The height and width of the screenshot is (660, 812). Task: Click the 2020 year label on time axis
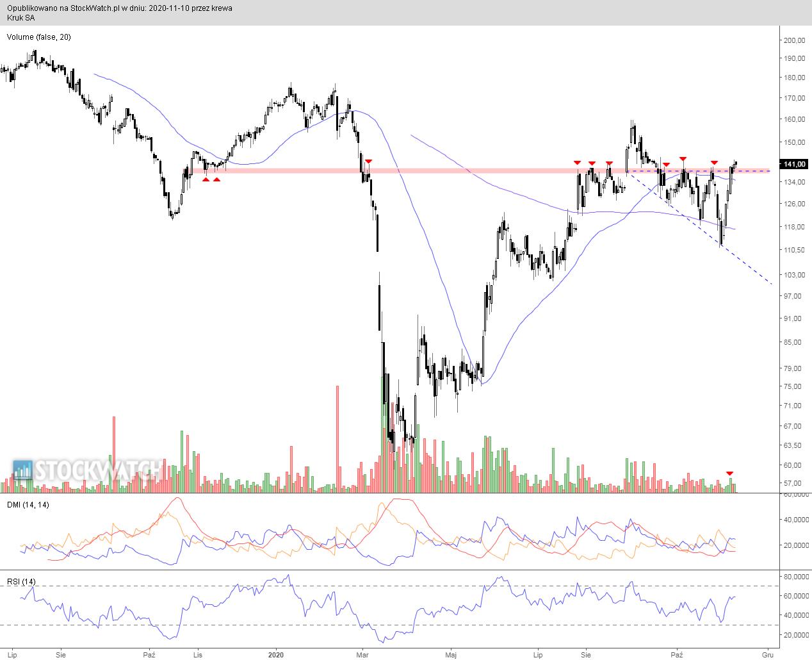276,655
